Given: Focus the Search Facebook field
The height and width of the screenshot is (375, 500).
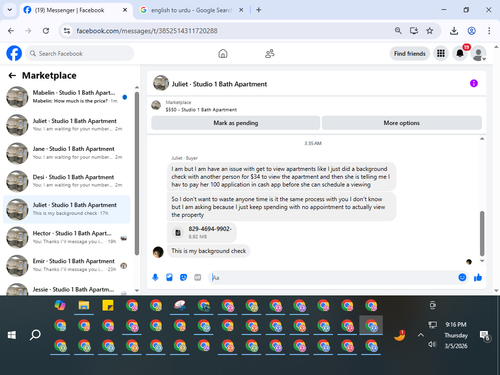Looking at the screenshot, I should 79,53.
